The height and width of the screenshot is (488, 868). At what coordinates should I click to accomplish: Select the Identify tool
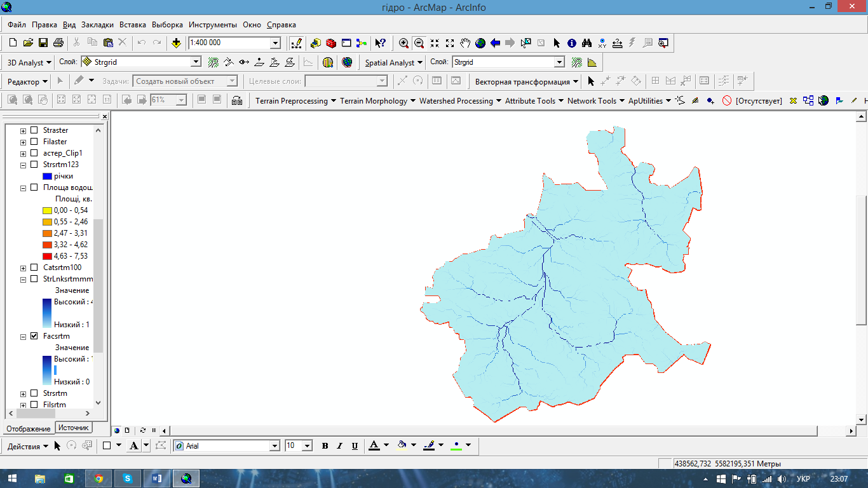coord(571,43)
